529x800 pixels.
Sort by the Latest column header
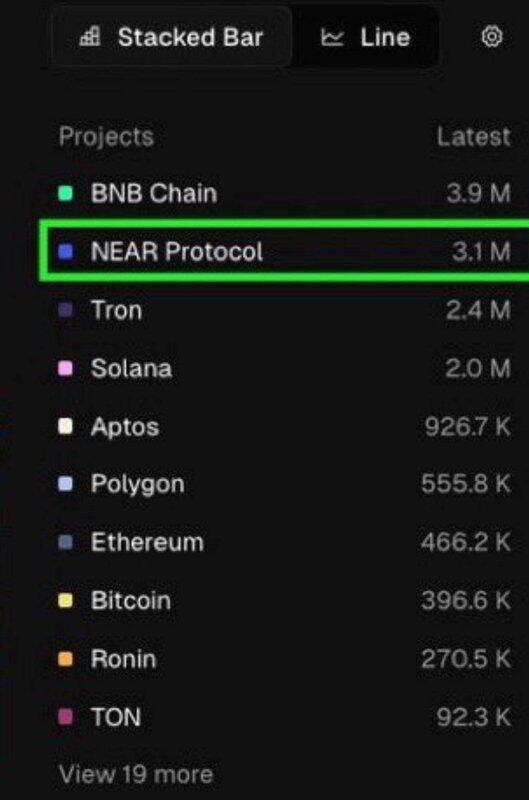coord(473,137)
